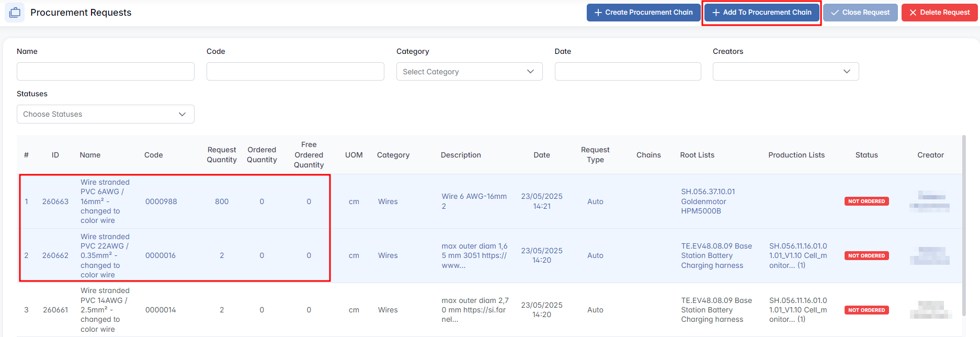Click into the Code filter field
The image size is (980, 337).
[295, 72]
